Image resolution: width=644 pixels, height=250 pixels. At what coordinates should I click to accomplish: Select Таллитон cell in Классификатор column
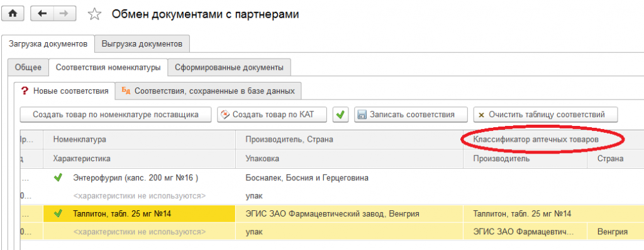pos(553,214)
